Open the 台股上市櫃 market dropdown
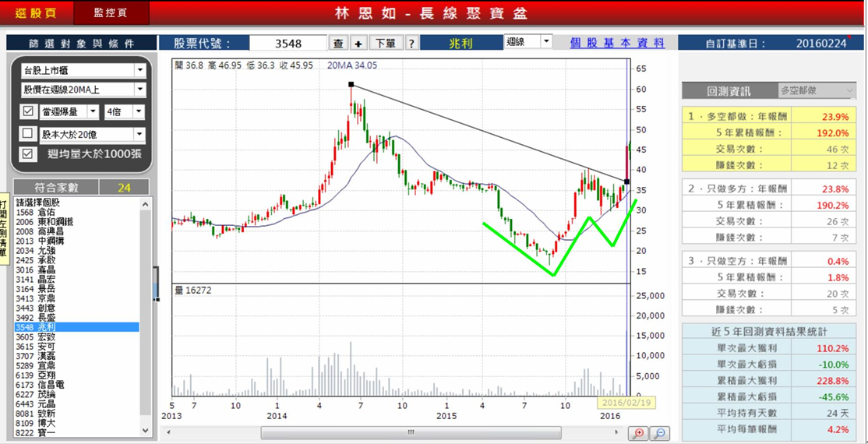868x444 pixels. [x=140, y=70]
